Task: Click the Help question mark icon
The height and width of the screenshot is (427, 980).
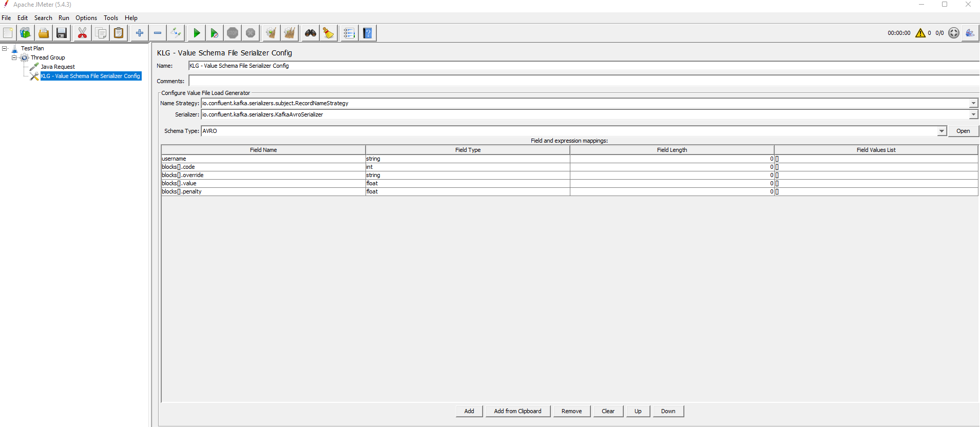Action: click(368, 33)
